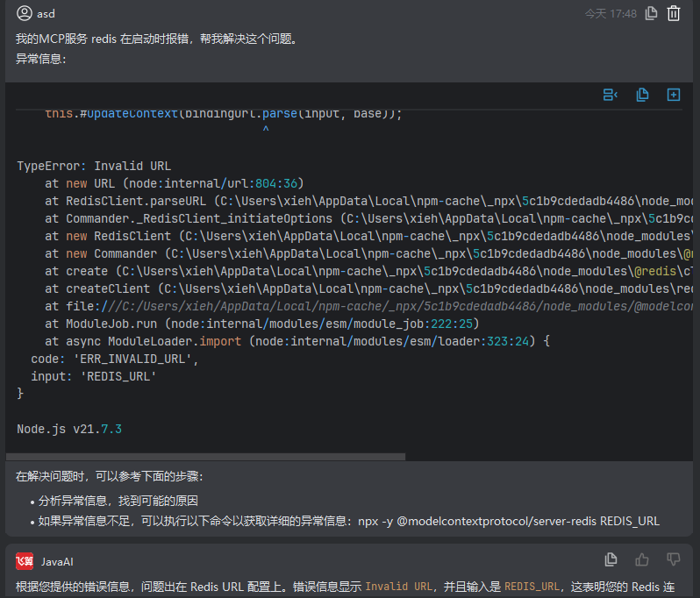Click the asd user avatar icon

coord(24,13)
